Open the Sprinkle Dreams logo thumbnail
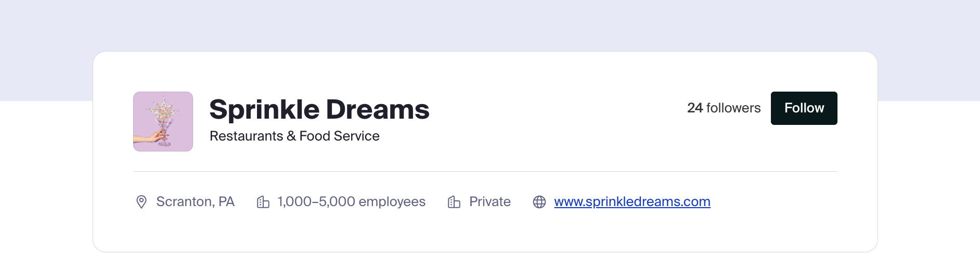Viewport: 980px width, 280px height. tap(163, 122)
